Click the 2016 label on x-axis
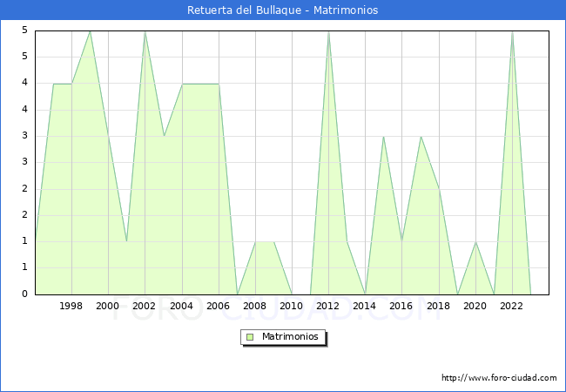The height and width of the screenshot is (392, 566). tap(401, 306)
